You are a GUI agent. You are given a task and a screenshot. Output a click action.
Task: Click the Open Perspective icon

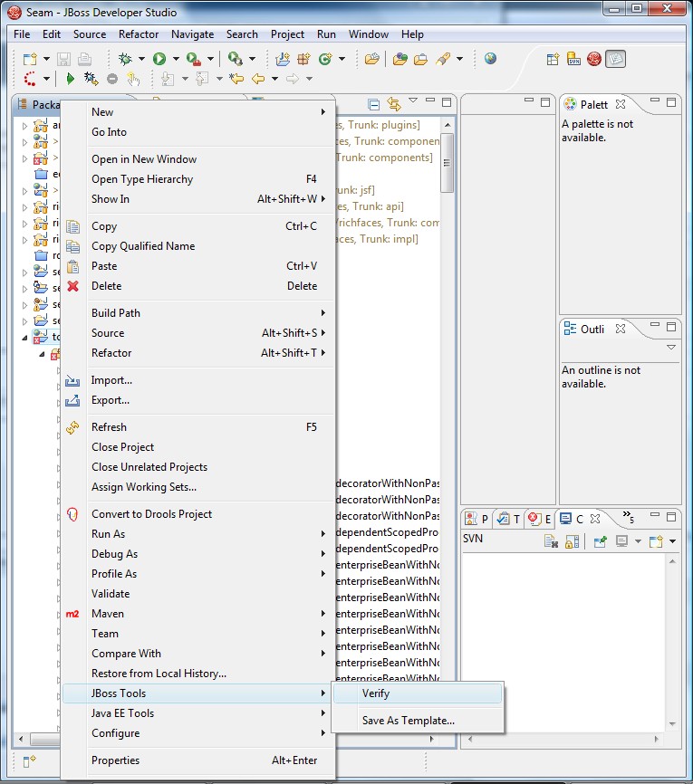click(x=553, y=59)
